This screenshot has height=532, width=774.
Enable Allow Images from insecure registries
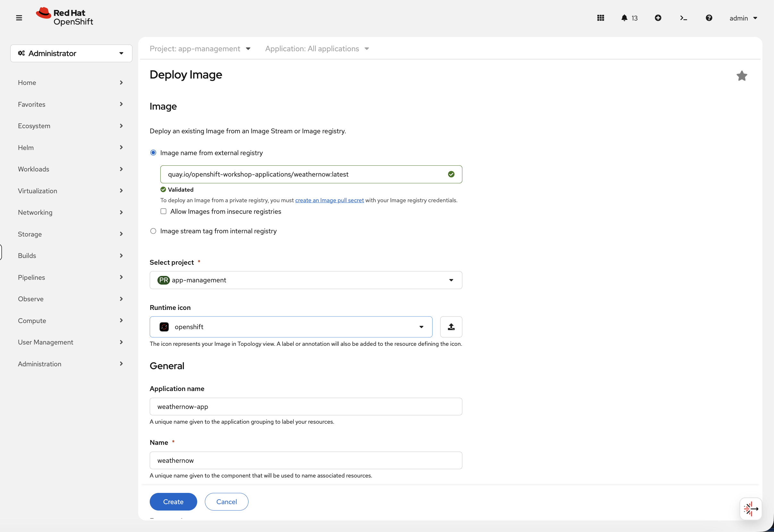[164, 211]
